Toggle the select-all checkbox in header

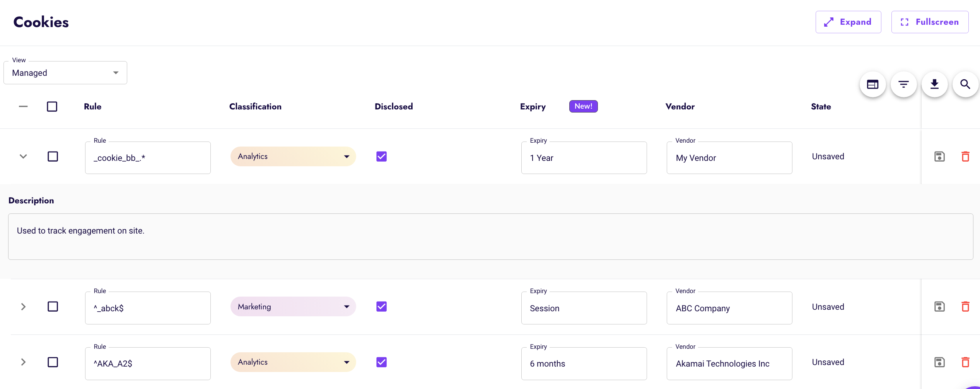point(52,107)
